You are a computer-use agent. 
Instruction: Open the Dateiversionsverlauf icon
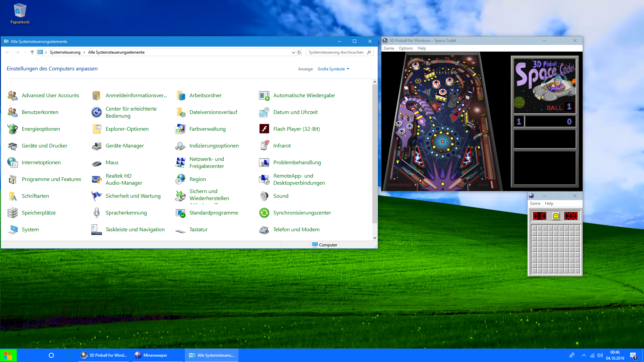click(180, 112)
